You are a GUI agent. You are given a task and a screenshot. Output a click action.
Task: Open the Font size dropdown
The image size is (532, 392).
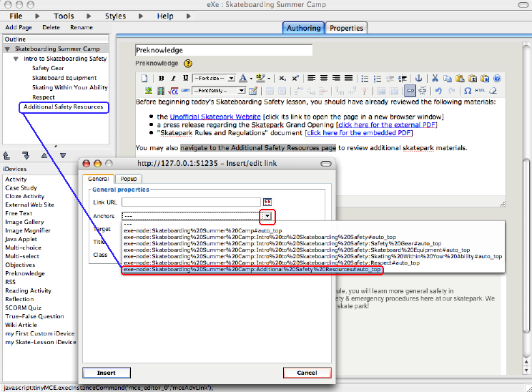click(x=214, y=79)
